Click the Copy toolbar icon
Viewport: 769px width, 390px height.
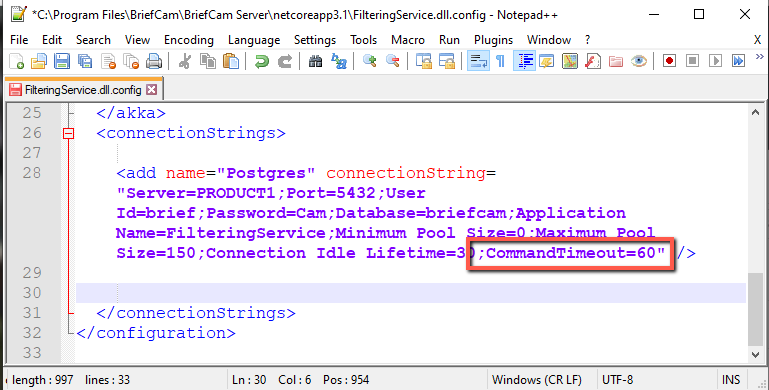pyautogui.click(x=208, y=61)
